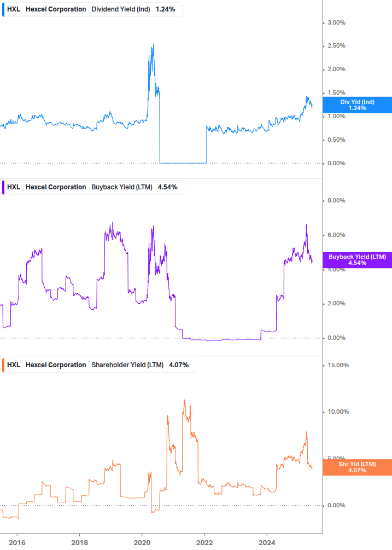Image resolution: width=392 pixels, height=550 pixels.
Task: Click the purple color bar of Buyback Yield legend
Action: coord(3,187)
